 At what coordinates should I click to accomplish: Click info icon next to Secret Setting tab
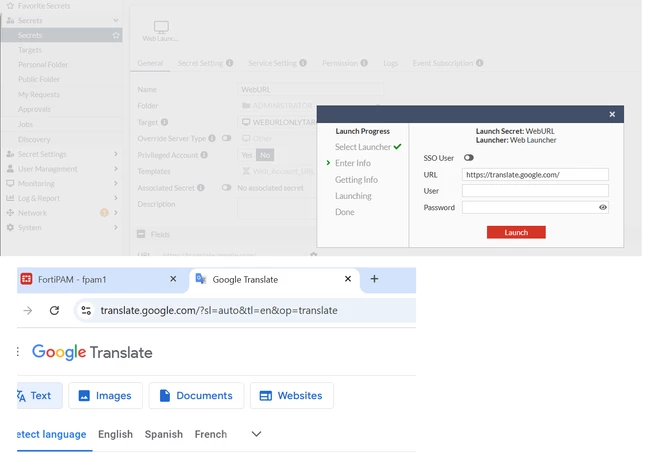229,63
